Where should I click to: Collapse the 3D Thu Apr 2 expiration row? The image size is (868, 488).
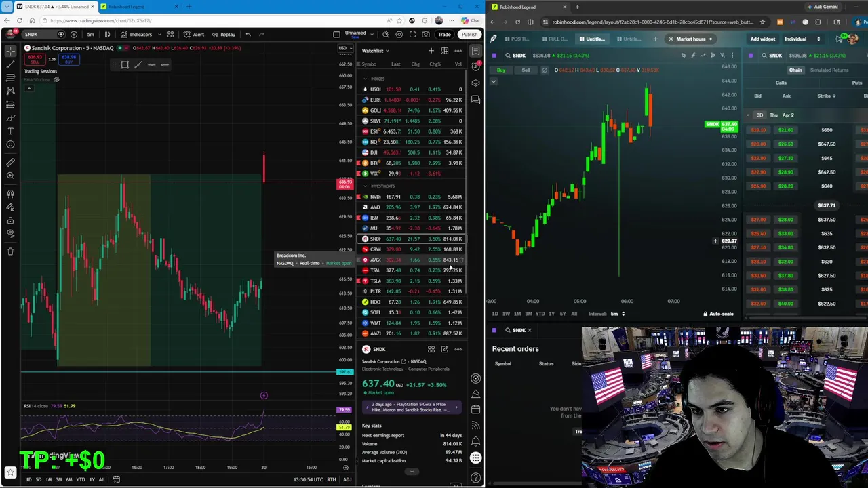tap(748, 115)
